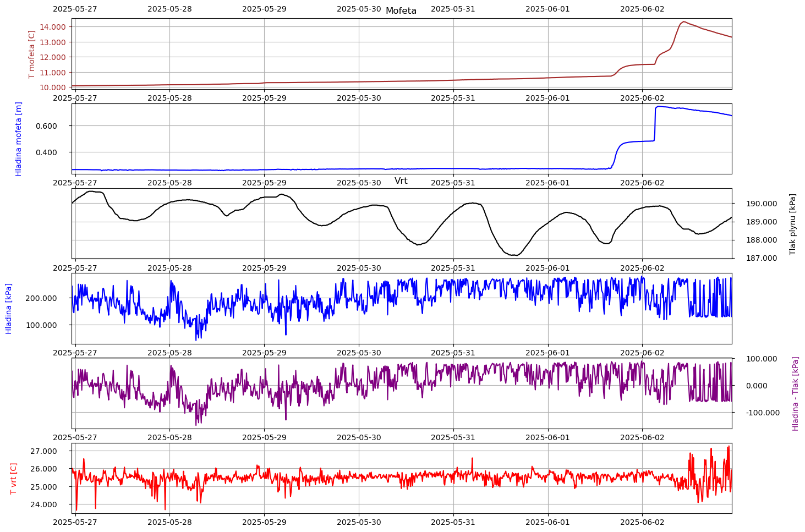The width and height of the screenshot is (805, 532).
Task: Click the peak of the brown T mofeta curve
Action: point(683,22)
